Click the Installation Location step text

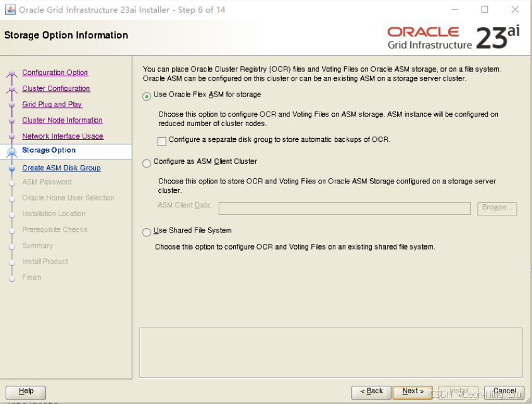pyautogui.click(x=54, y=214)
